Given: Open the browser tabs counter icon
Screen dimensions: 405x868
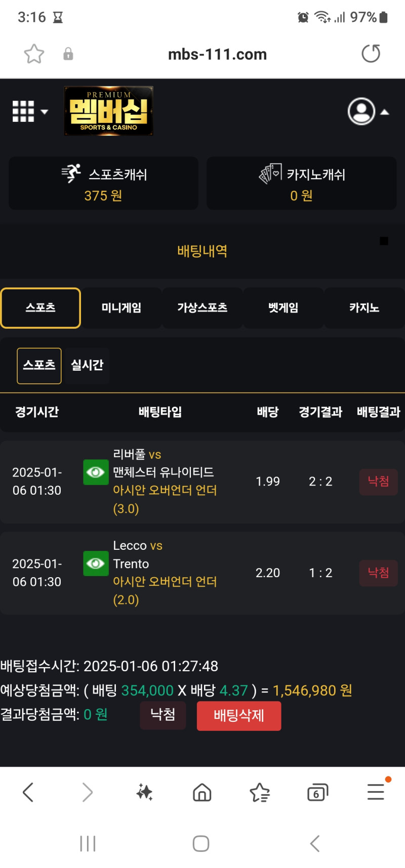Looking at the screenshot, I should [317, 792].
